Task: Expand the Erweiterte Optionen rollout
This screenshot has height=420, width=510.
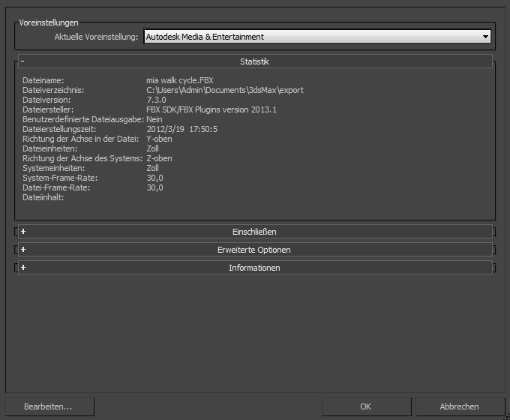Action: point(255,250)
